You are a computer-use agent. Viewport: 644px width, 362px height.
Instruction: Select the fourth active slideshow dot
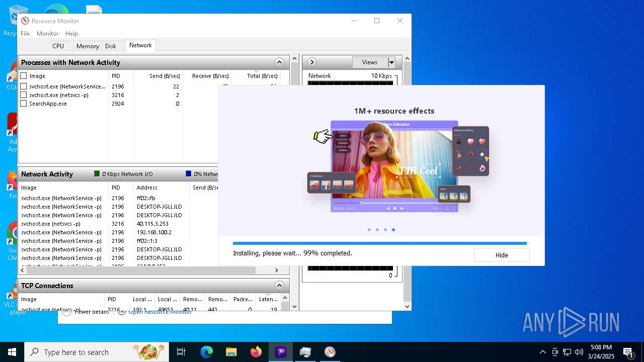(393, 230)
